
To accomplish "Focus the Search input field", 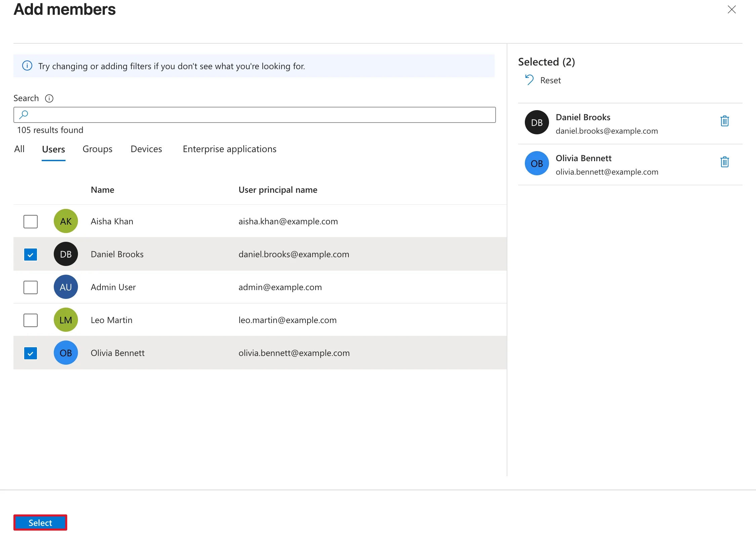I will point(255,115).
